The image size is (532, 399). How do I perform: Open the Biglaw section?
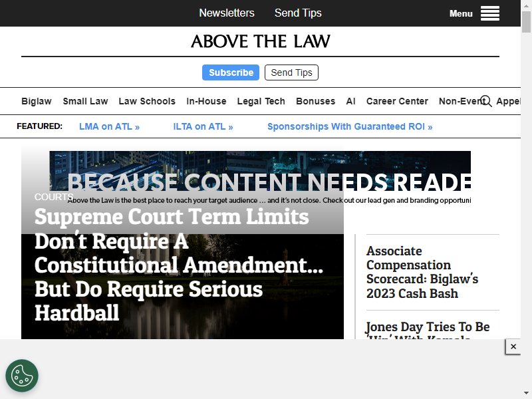[37, 101]
